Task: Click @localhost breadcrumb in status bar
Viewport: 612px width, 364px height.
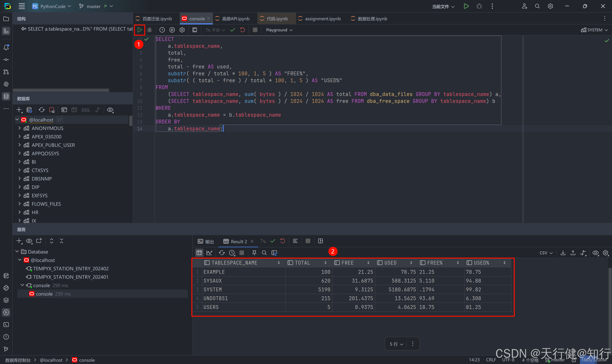Action: (x=51, y=360)
